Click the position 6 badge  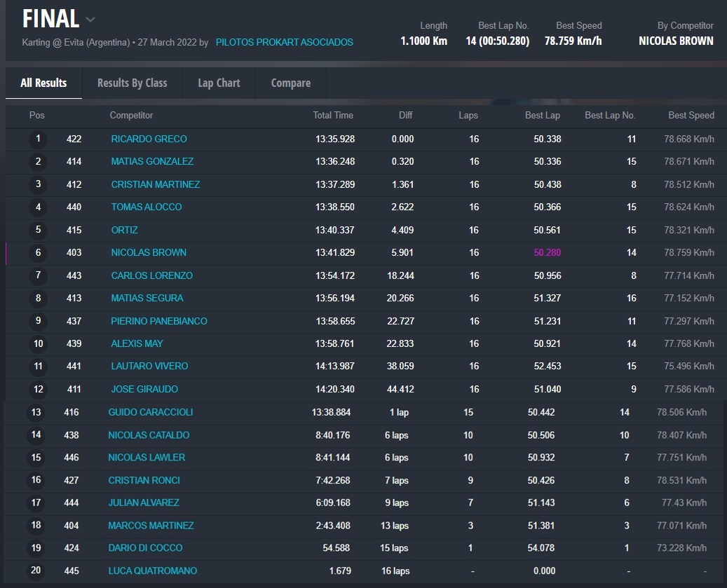39,252
